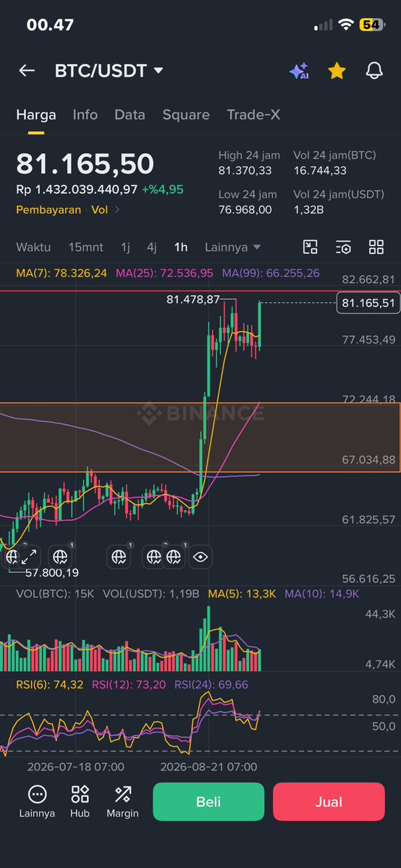Tap the current price tag 81.165,51
The image size is (401, 868).
tap(368, 303)
